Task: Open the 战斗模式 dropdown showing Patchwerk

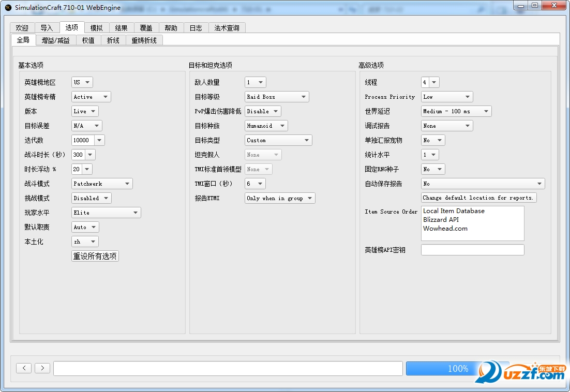Action: 101,183
